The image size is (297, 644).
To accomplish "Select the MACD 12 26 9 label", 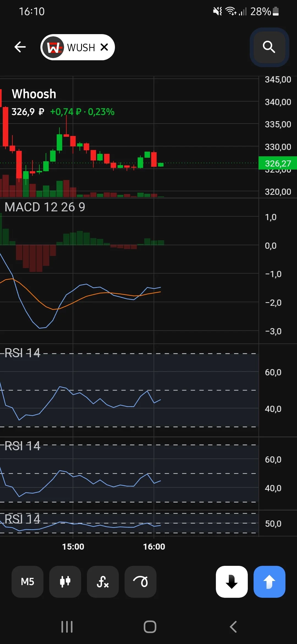I will tap(45, 207).
